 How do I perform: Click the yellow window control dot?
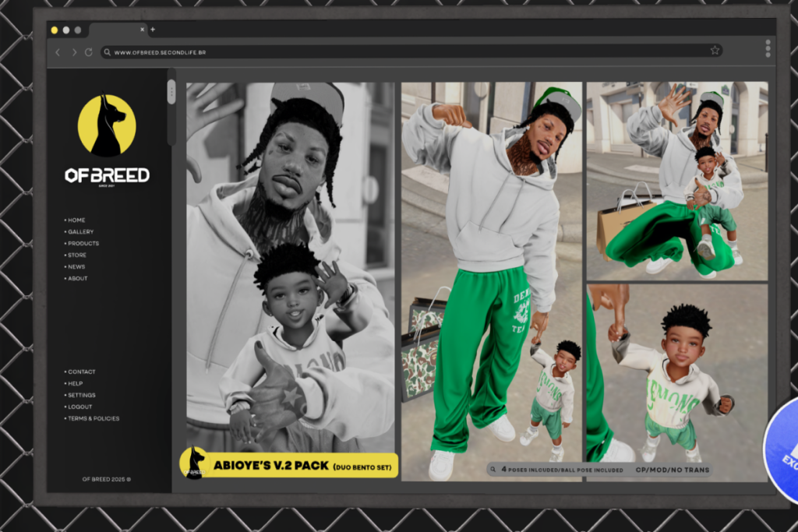(55, 30)
